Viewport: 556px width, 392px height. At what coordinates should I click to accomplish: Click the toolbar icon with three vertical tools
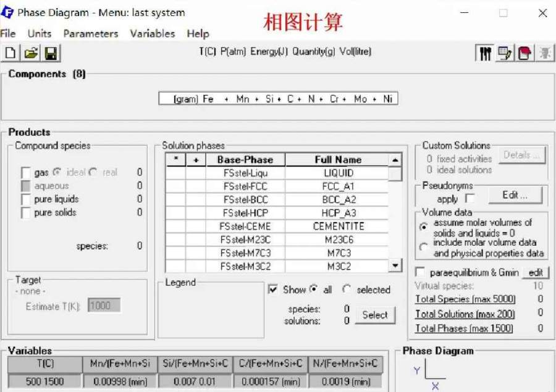click(x=486, y=54)
